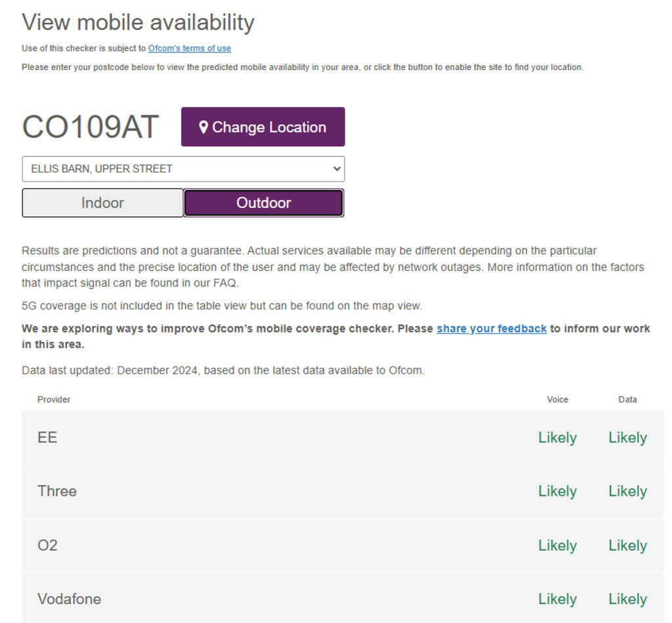Select the Three provider name

pyautogui.click(x=57, y=491)
